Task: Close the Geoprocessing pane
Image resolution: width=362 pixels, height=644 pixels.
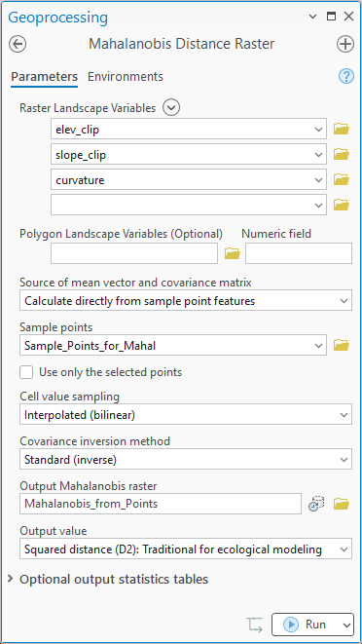Action: pos(348,17)
